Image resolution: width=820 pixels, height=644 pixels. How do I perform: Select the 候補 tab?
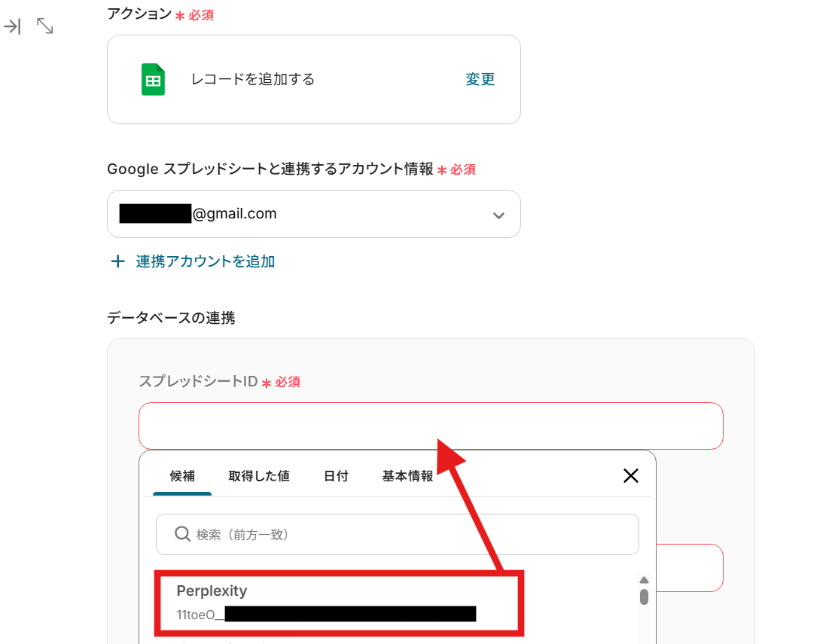pos(182,476)
